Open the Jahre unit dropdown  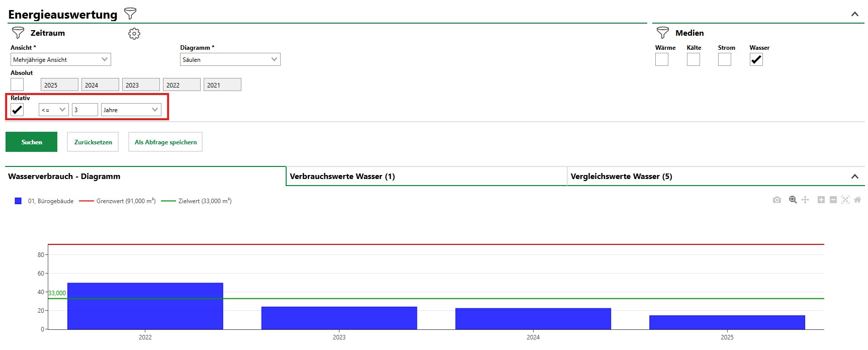[131, 110]
